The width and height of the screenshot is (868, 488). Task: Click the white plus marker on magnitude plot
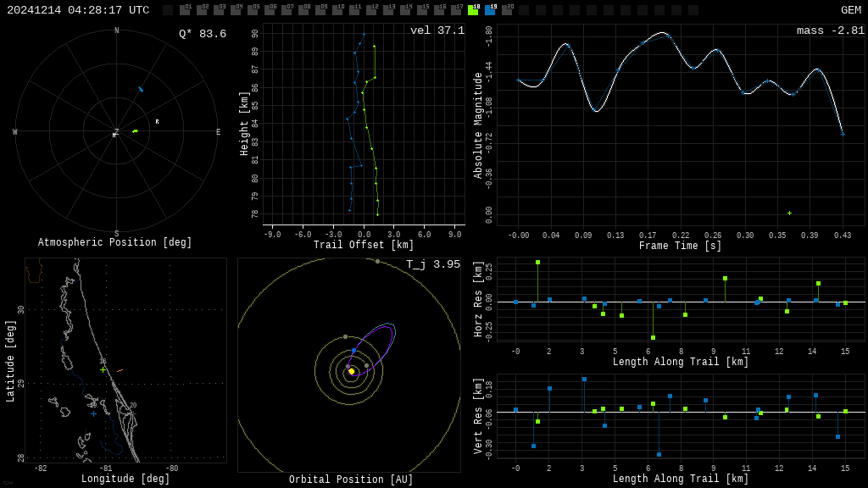click(789, 213)
